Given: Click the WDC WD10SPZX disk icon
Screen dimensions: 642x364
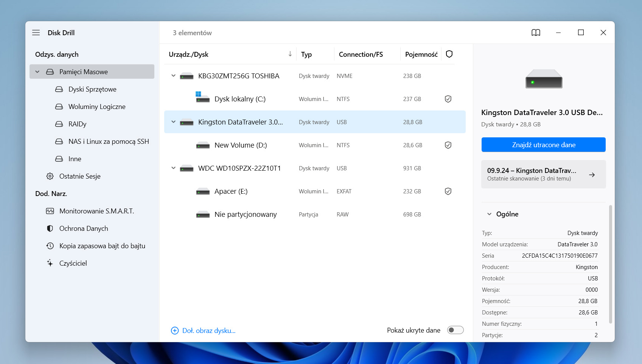Looking at the screenshot, I should pos(187,168).
